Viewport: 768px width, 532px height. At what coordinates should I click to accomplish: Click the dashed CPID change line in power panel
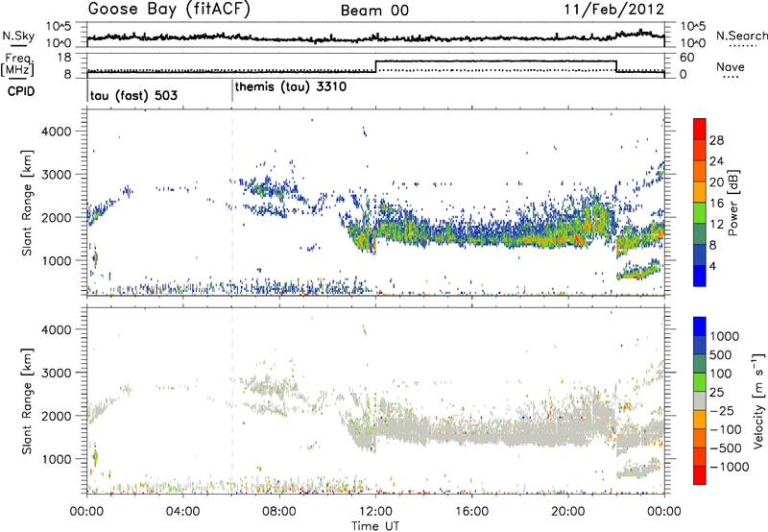232,202
